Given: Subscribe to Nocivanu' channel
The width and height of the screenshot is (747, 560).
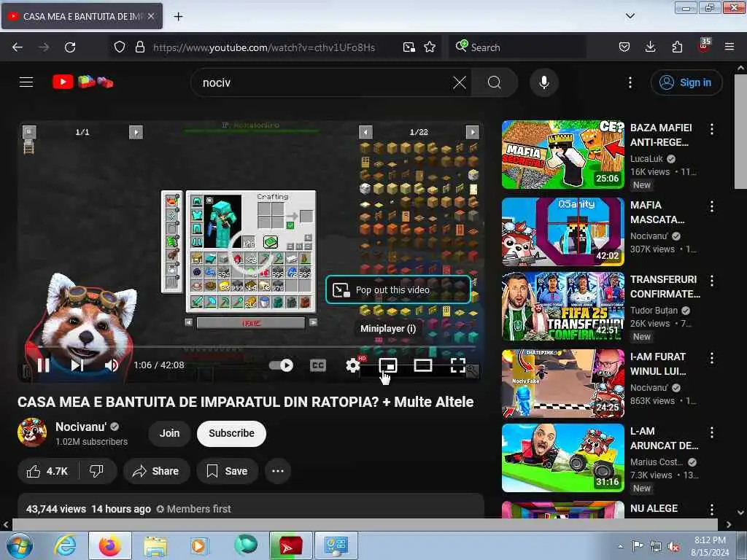Looking at the screenshot, I should tap(231, 433).
